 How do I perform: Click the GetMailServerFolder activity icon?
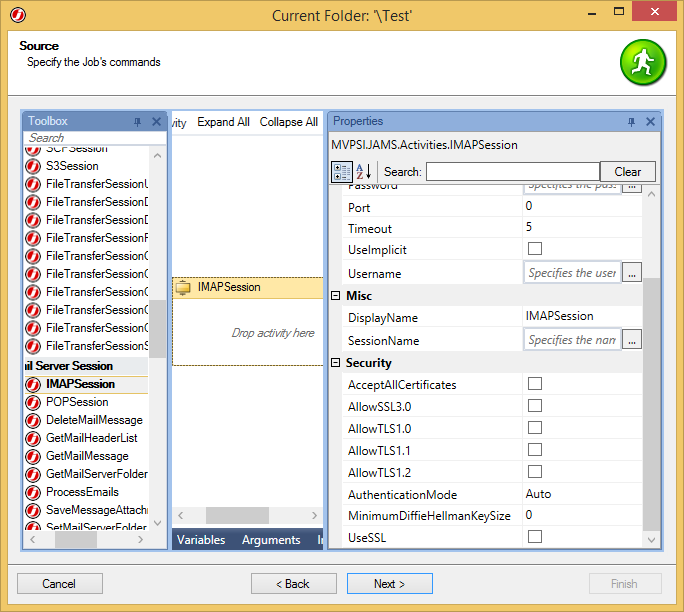coord(33,474)
